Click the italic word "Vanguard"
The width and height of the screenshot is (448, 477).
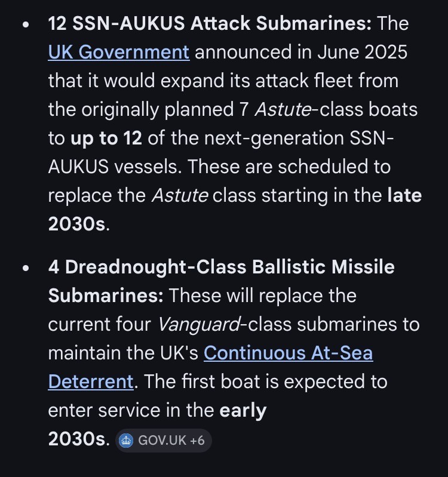coord(199,324)
